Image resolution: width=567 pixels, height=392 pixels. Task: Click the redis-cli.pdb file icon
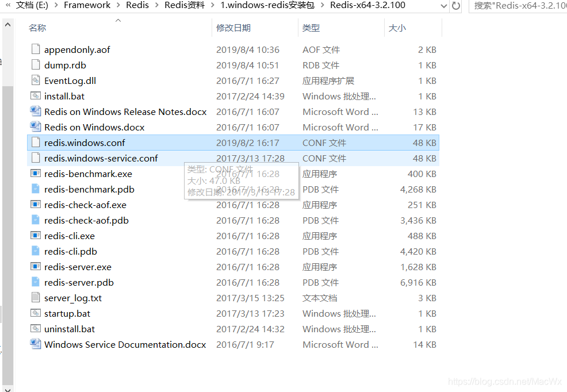[36, 251]
